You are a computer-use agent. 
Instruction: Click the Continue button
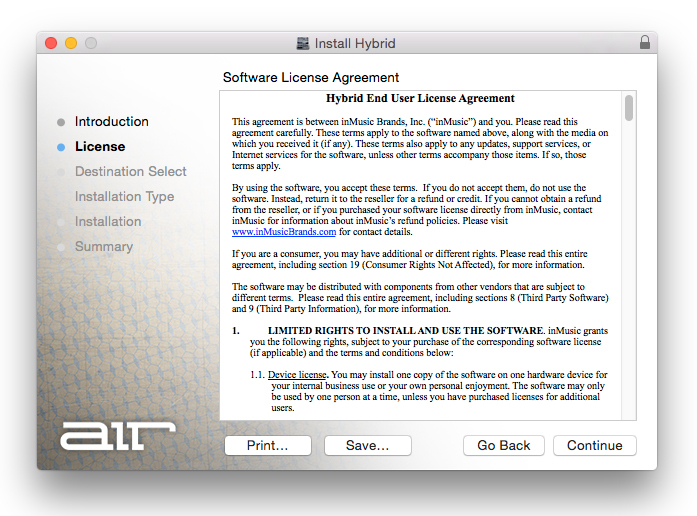594,445
